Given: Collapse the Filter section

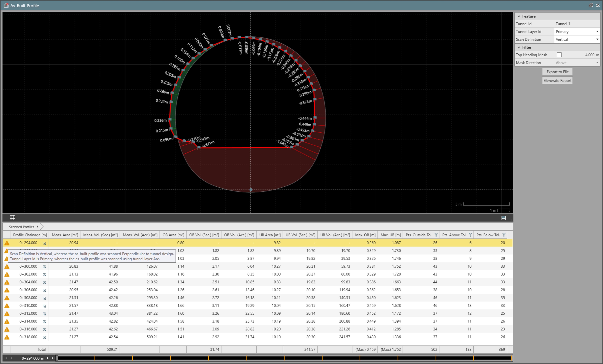Looking at the screenshot, I should (x=519, y=47).
